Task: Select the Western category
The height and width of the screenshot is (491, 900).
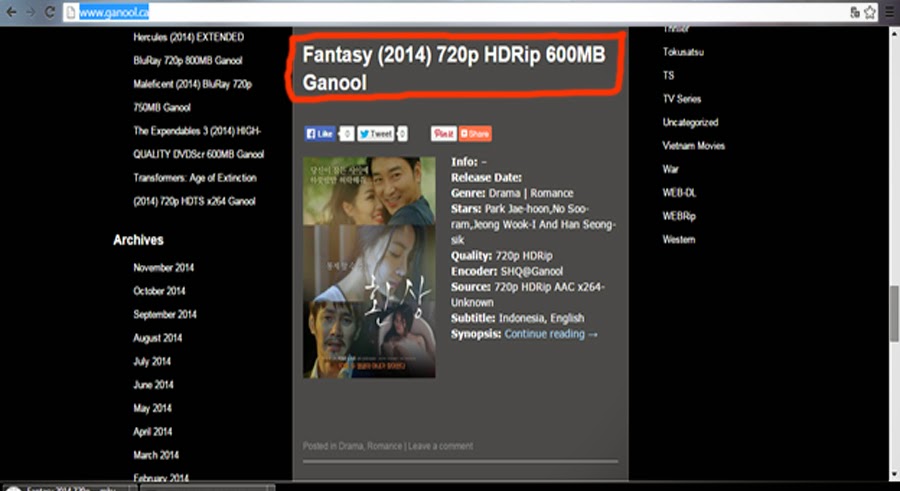Action: pos(679,239)
